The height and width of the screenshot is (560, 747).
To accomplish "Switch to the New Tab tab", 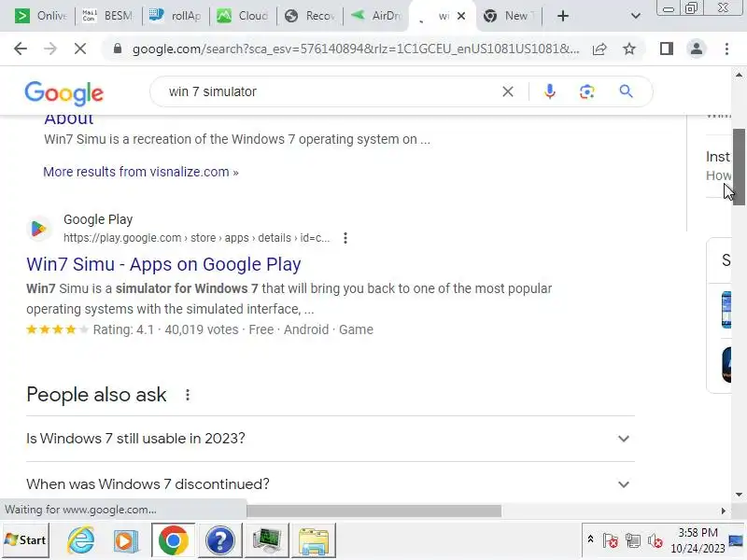I will point(509,16).
